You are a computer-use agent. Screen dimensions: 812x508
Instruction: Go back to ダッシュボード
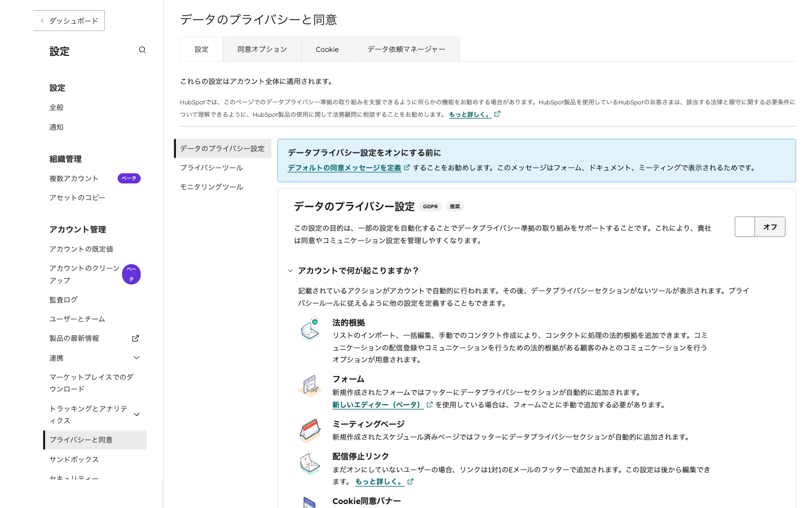[69, 21]
